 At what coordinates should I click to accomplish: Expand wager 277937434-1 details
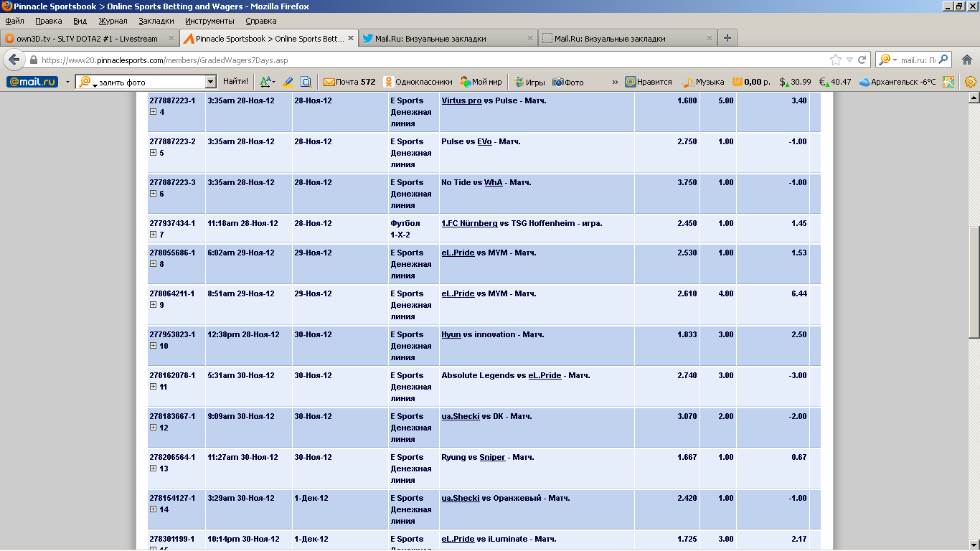[x=153, y=235]
